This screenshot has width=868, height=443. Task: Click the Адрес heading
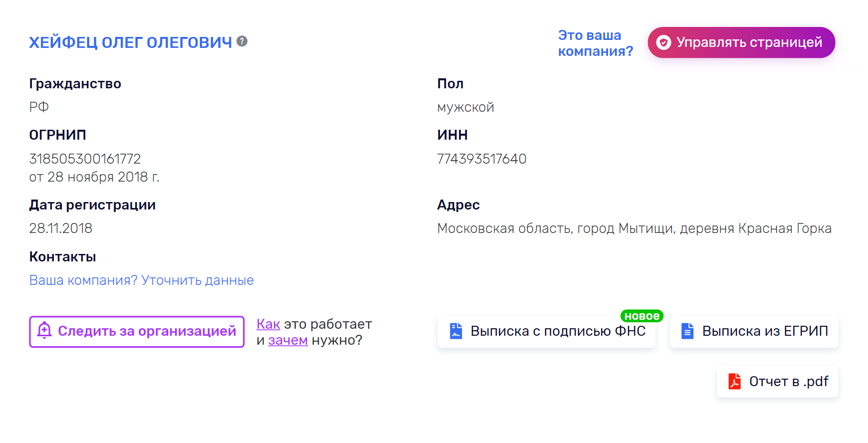coord(458,205)
